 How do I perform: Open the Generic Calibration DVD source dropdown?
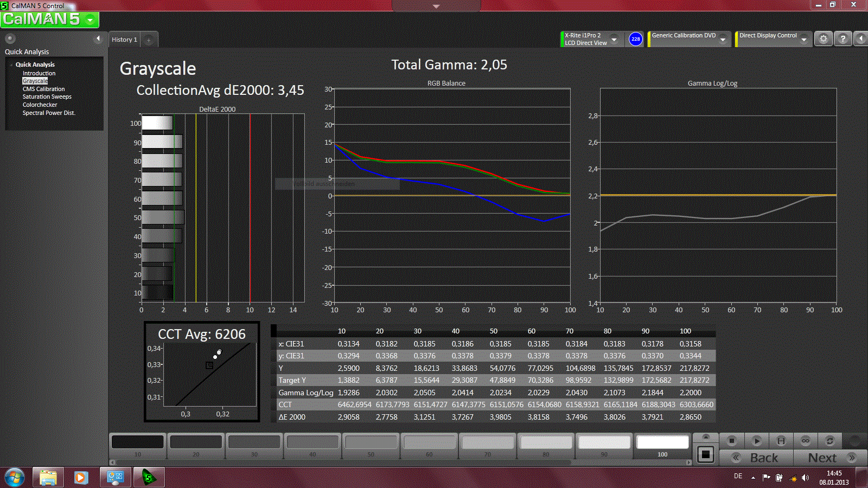723,39
